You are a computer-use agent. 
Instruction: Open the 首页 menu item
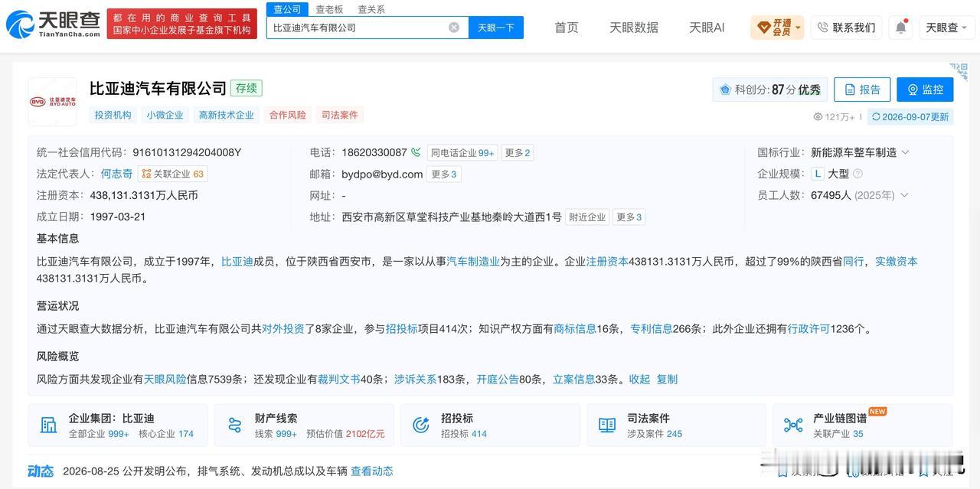567,28
